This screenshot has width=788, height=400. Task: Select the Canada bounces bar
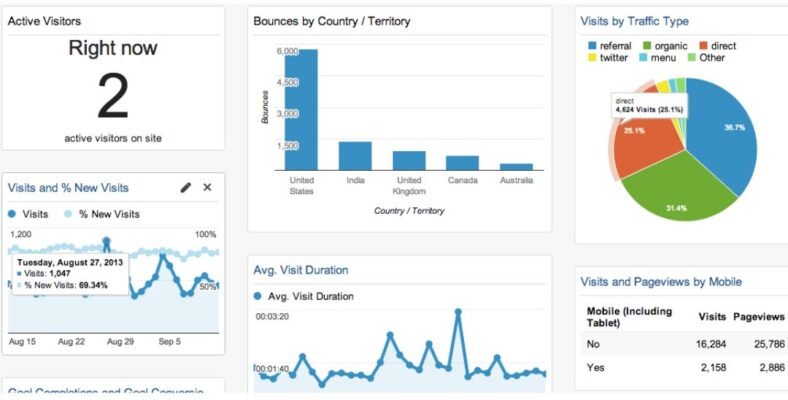[x=462, y=163]
